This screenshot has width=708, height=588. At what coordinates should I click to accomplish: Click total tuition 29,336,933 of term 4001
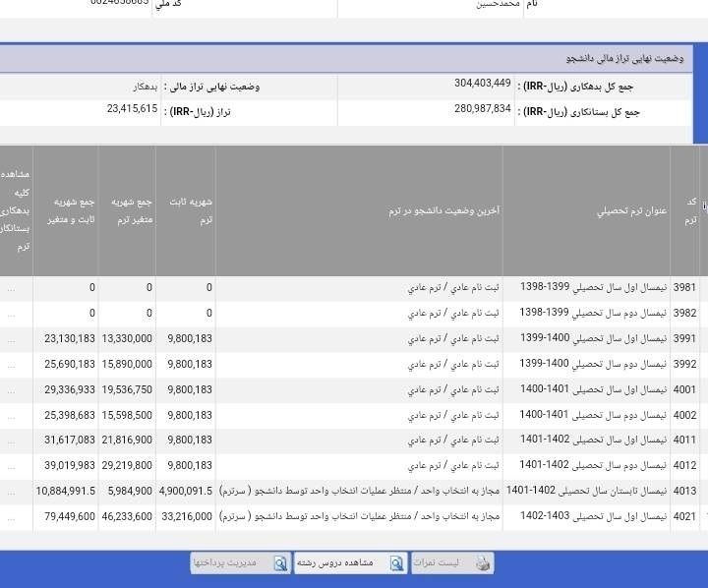tap(70, 389)
